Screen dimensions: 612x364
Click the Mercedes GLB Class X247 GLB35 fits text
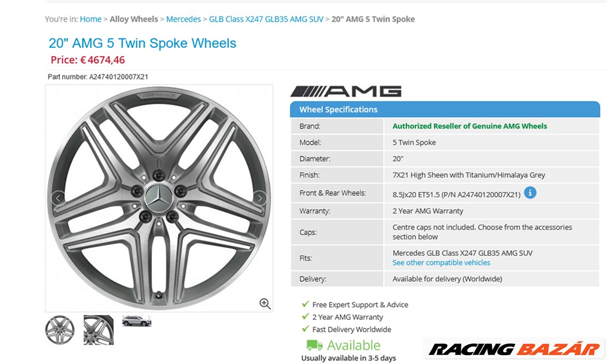point(463,253)
